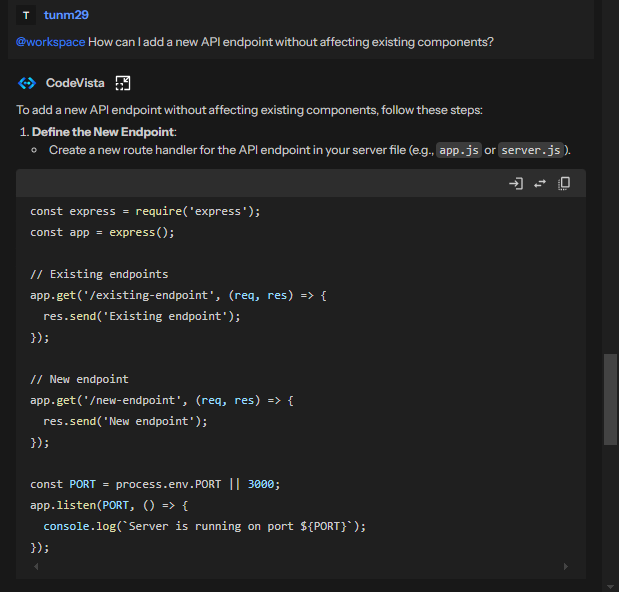Click the app.get('/existing-endpoint' line
Screen dimensions: 619x592
point(178,295)
